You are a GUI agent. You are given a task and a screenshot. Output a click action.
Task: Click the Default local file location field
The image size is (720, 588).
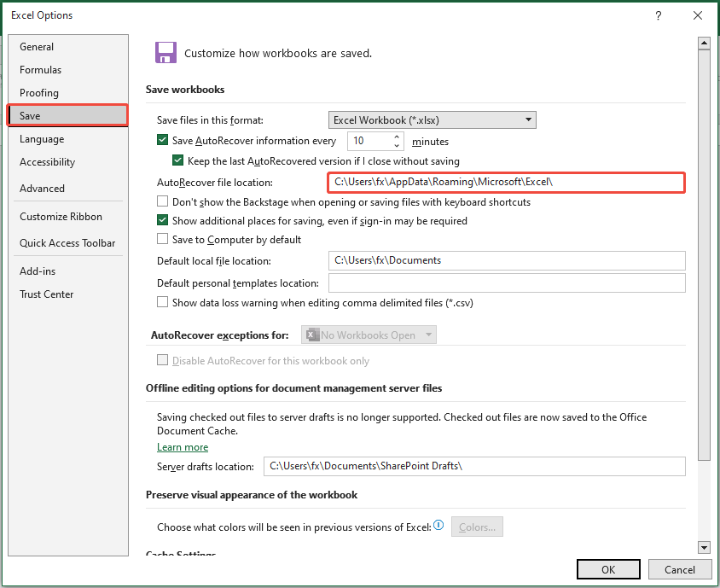(507, 260)
